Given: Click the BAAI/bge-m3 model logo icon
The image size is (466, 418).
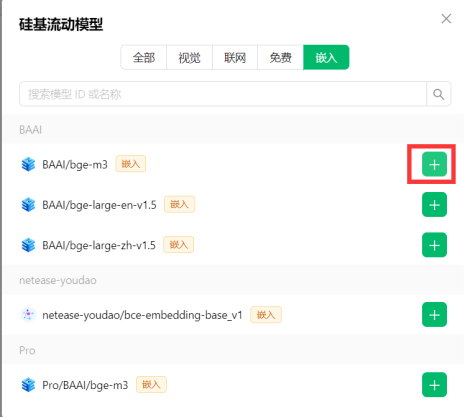Looking at the screenshot, I should click(x=28, y=165).
